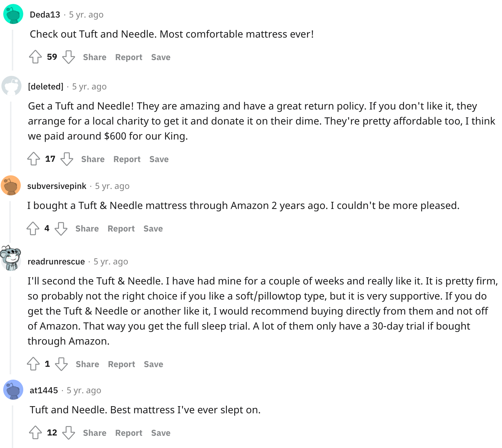
Task: Downvote at1445's comment
Action: tap(69, 433)
